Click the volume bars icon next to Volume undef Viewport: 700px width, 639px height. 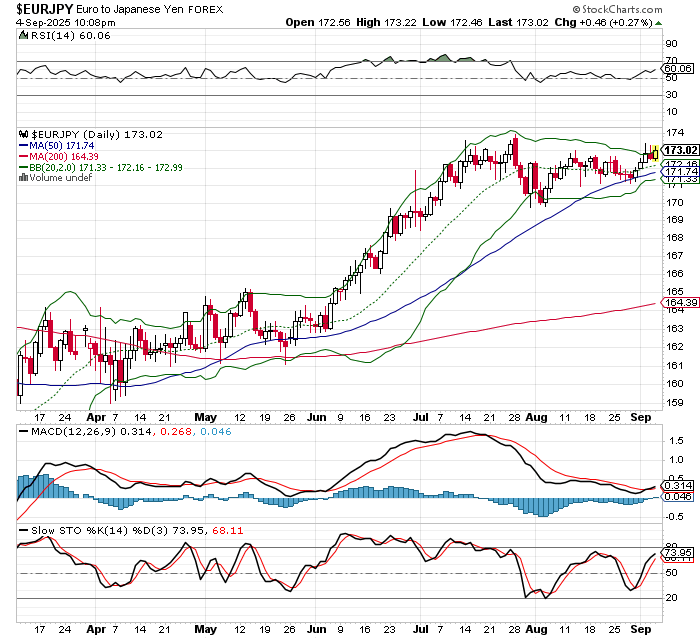tap(25, 178)
